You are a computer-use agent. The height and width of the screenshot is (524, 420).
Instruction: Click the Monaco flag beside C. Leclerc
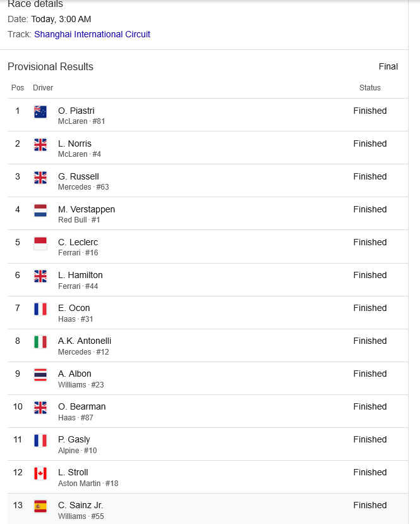pyautogui.click(x=40, y=243)
